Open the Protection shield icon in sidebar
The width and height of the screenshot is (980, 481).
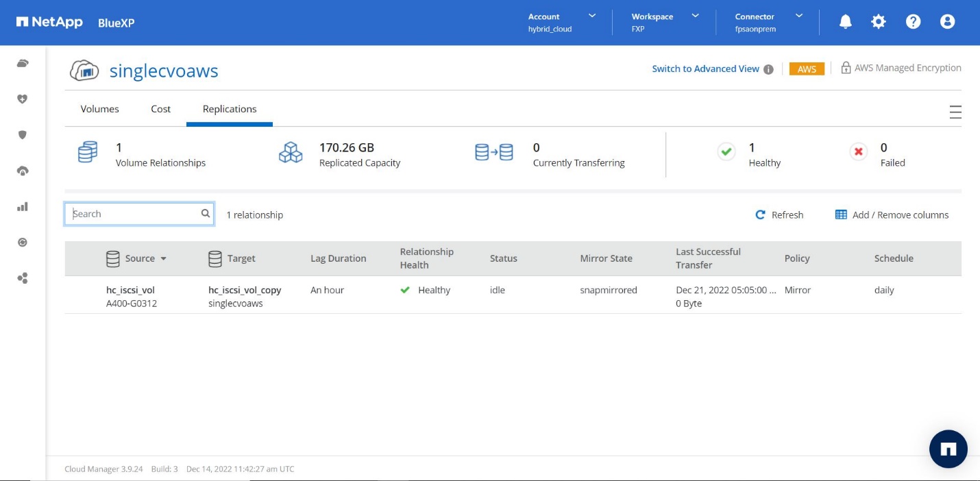[x=23, y=135]
